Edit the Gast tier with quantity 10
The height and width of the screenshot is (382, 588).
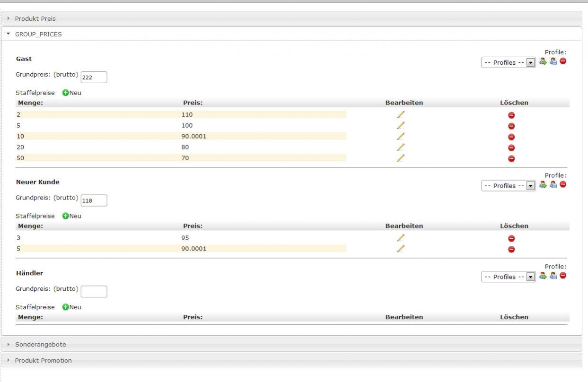(401, 136)
